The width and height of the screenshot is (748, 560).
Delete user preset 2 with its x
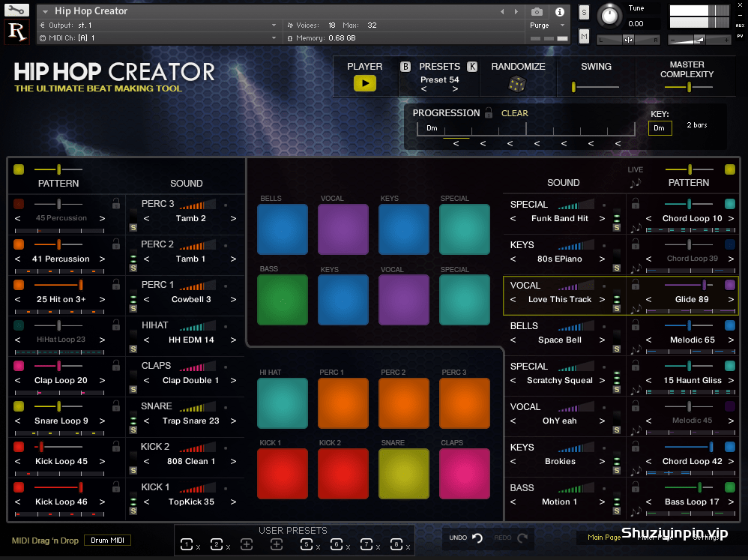click(228, 547)
